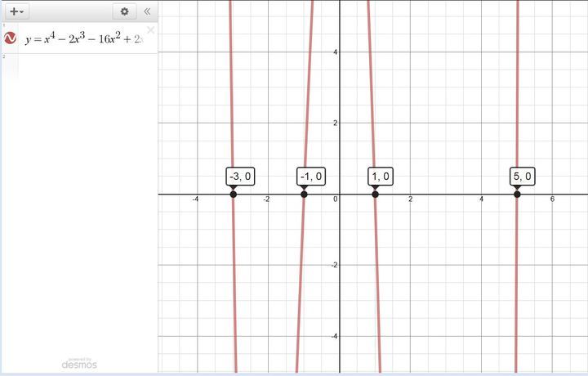Select the empty second expression row

pyautogui.click(x=82, y=67)
